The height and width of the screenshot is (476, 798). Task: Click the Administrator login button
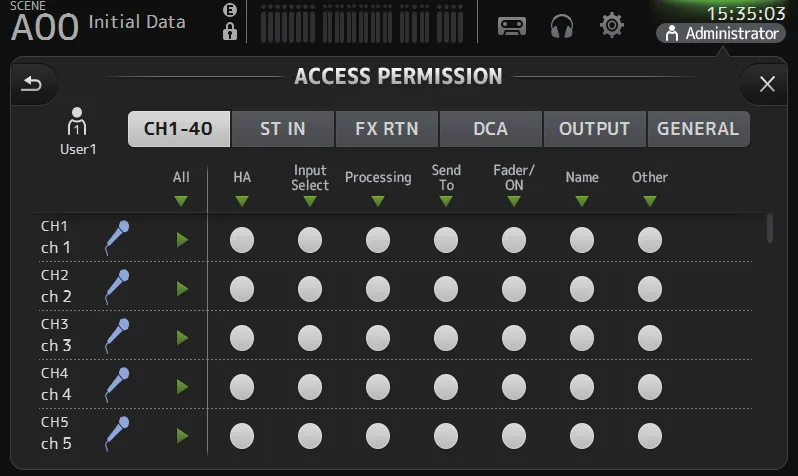click(721, 34)
